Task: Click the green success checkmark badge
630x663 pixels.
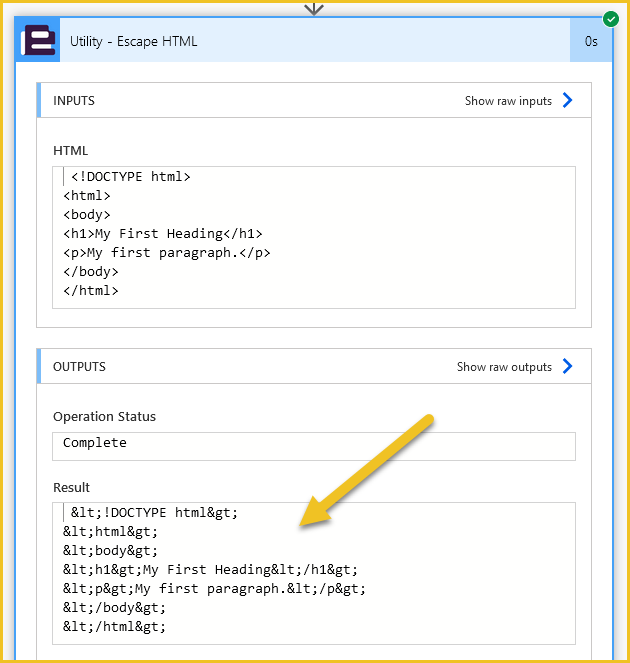Action: (611, 19)
